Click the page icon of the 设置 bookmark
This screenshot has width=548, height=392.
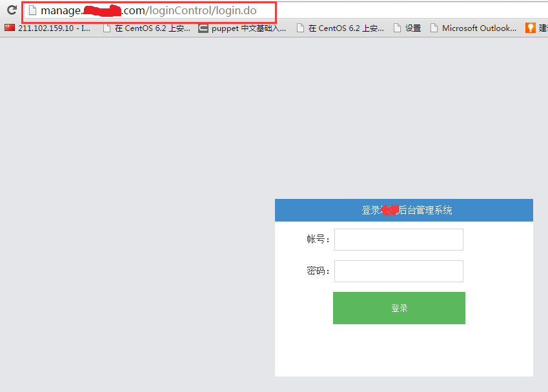398,28
